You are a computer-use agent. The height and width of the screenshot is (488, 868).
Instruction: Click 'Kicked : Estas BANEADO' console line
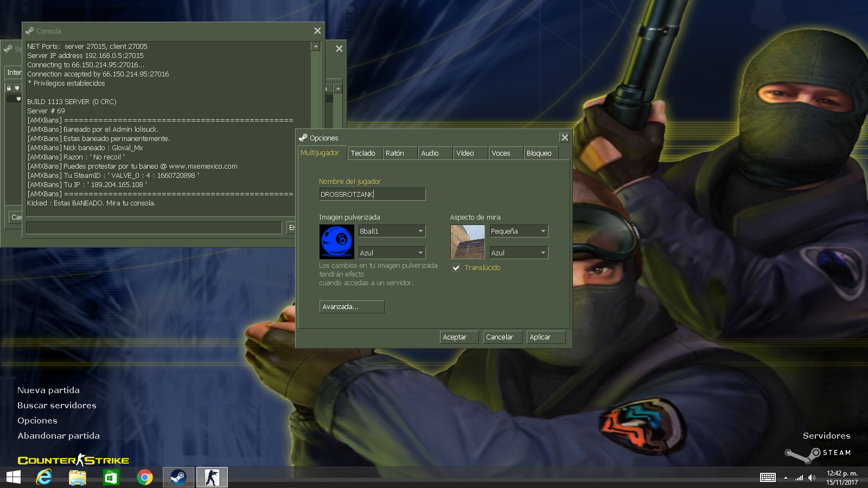pyautogui.click(x=91, y=203)
